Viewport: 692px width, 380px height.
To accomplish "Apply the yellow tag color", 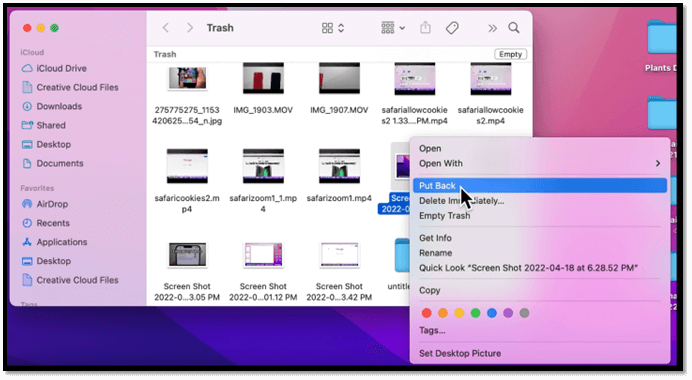I will pos(459,313).
